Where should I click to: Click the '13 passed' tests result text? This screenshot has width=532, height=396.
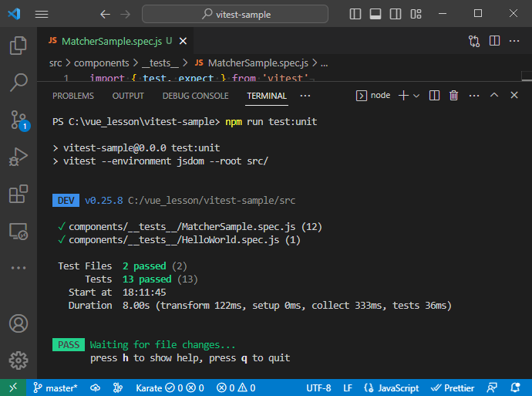[147, 279]
